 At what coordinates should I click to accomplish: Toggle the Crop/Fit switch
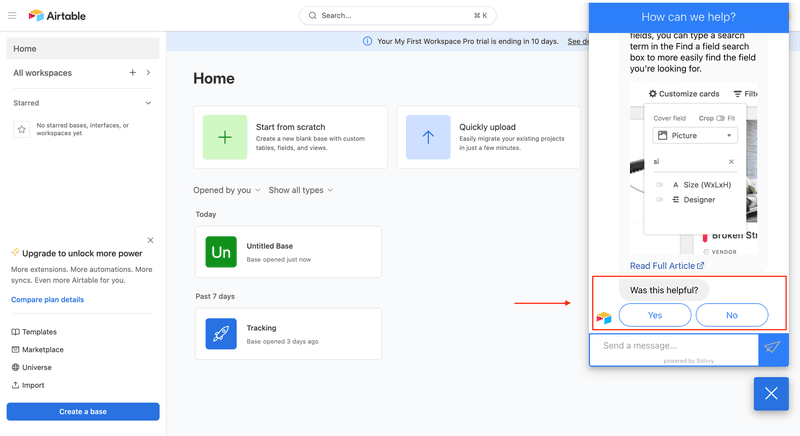click(720, 118)
